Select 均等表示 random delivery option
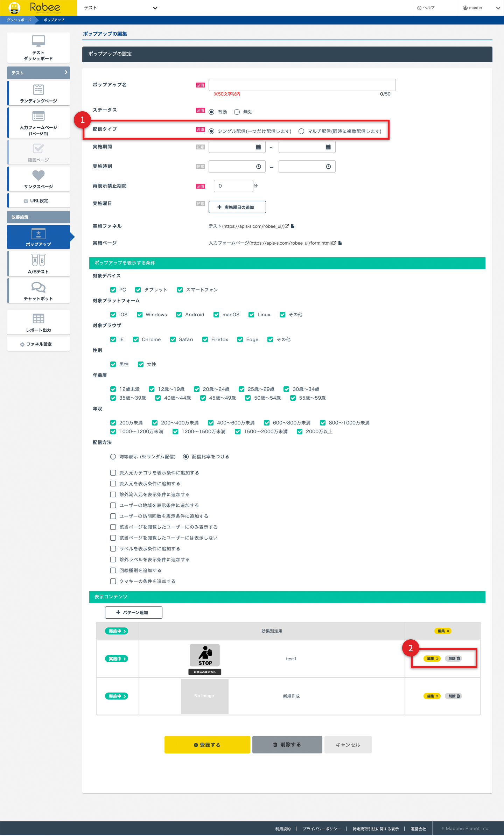Screen dimensions: 504x836 pos(113,457)
